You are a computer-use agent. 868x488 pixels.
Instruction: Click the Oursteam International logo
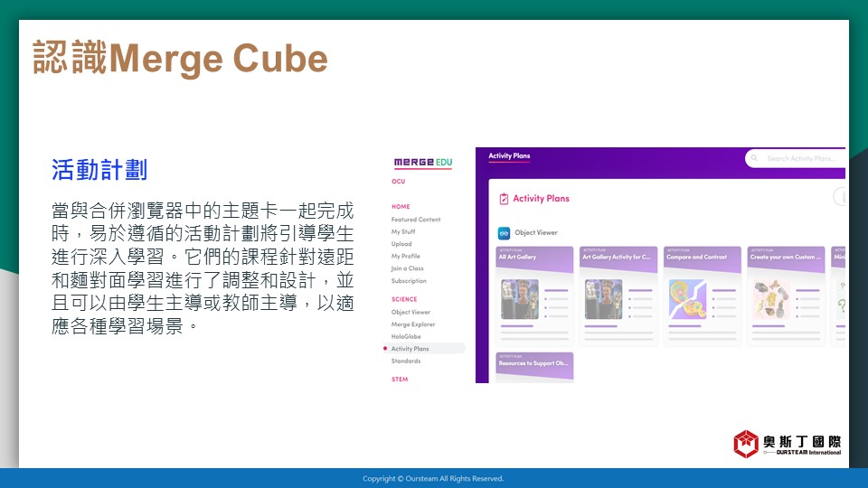tap(788, 444)
